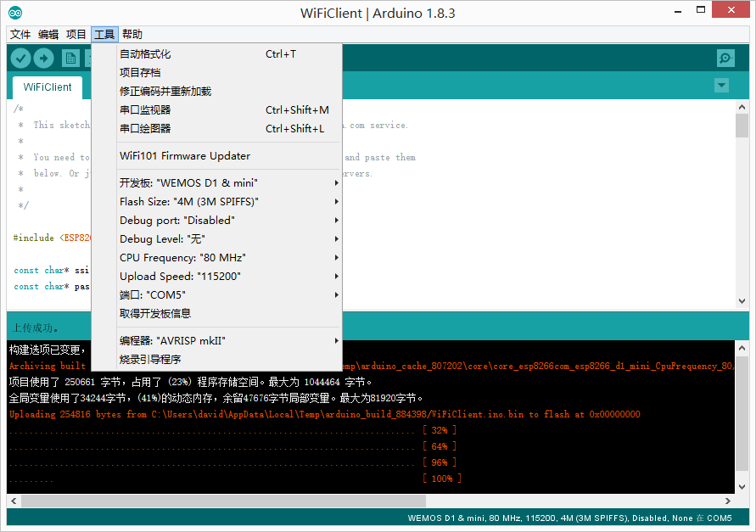The width and height of the screenshot is (756, 532).
Task: Choose 烧录引导程序 menu entry
Action: (229, 359)
